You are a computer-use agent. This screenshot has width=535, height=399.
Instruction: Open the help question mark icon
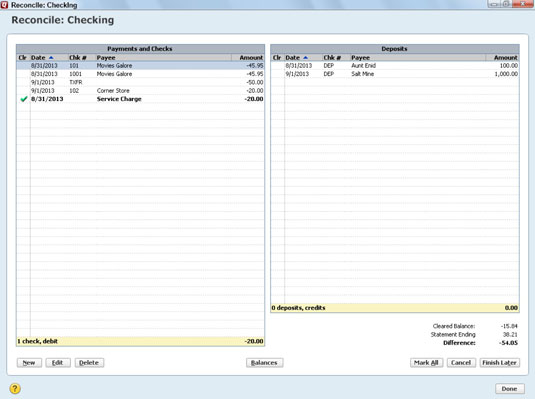click(x=15, y=388)
